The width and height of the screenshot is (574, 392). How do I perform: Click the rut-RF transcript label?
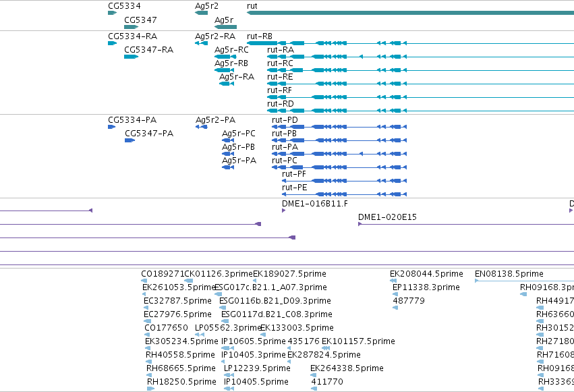[279, 90]
